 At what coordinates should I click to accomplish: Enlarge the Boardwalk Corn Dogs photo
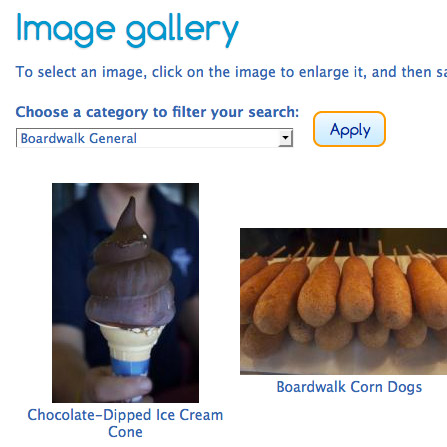[x=343, y=301]
